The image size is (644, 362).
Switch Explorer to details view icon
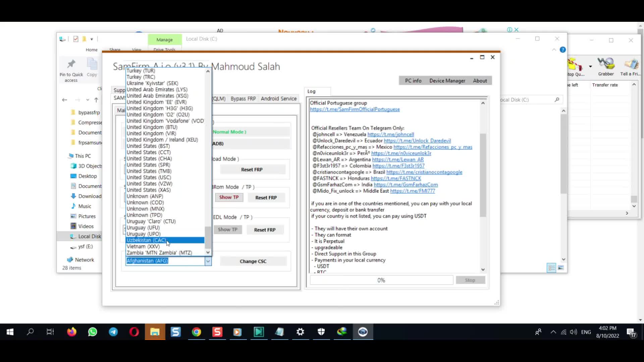[551, 268]
